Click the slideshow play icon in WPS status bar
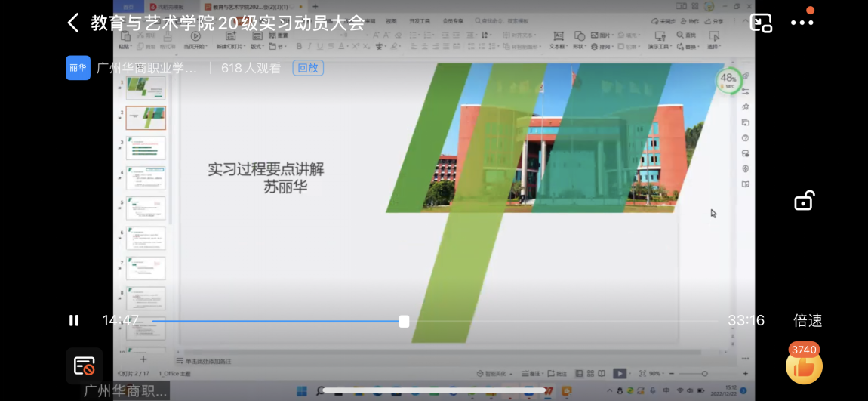 619,373
